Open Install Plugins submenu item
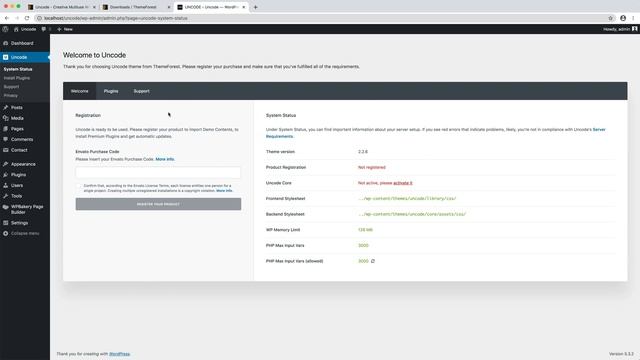640x360 pixels. (x=17, y=78)
